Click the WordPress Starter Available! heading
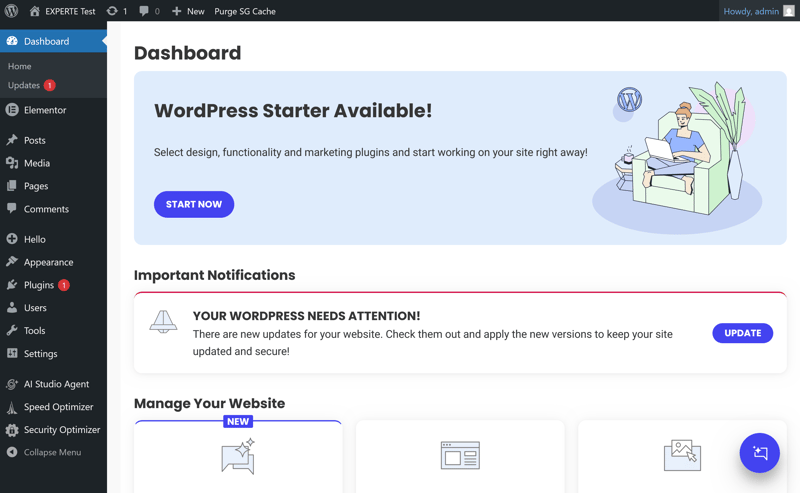This screenshot has height=493, width=800. tap(293, 111)
